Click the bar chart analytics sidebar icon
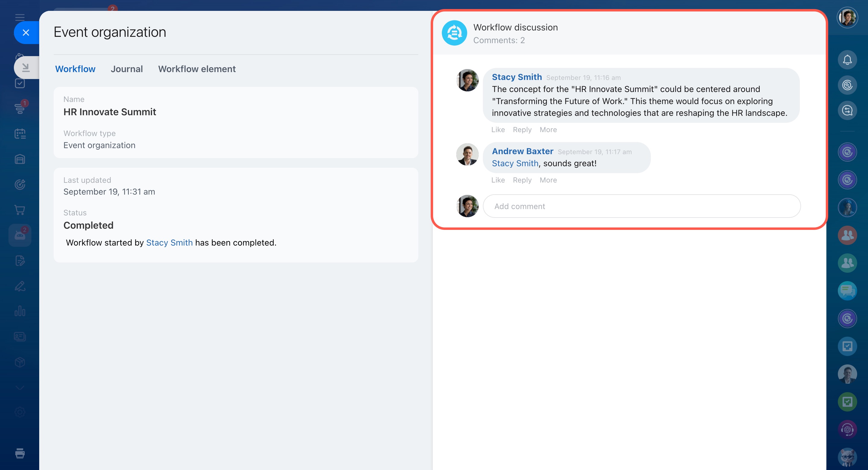The image size is (868, 470). (x=20, y=311)
